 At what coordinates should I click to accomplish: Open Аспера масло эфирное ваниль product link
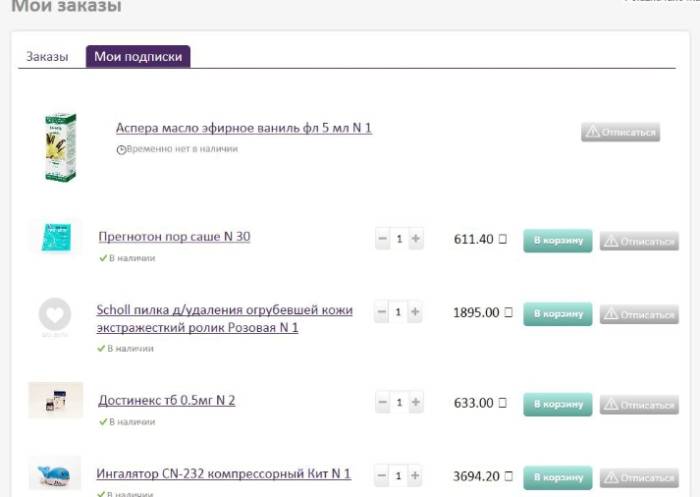(x=243, y=128)
